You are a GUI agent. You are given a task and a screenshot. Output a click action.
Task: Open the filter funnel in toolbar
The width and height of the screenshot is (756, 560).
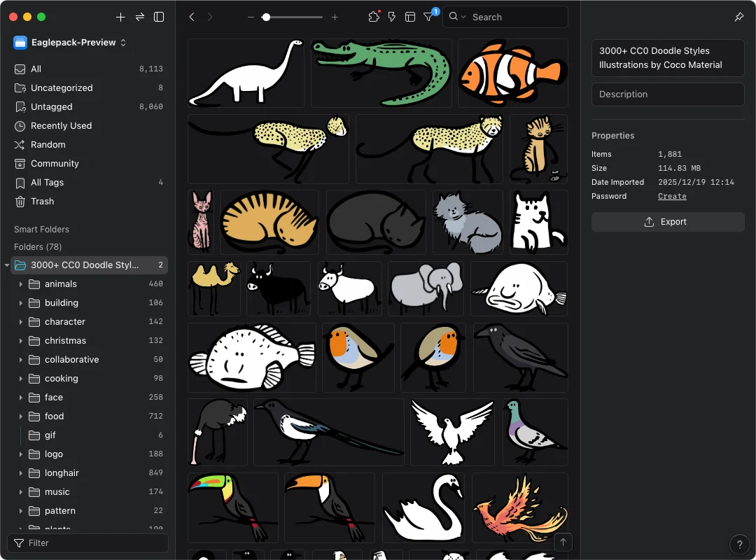point(428,17)
